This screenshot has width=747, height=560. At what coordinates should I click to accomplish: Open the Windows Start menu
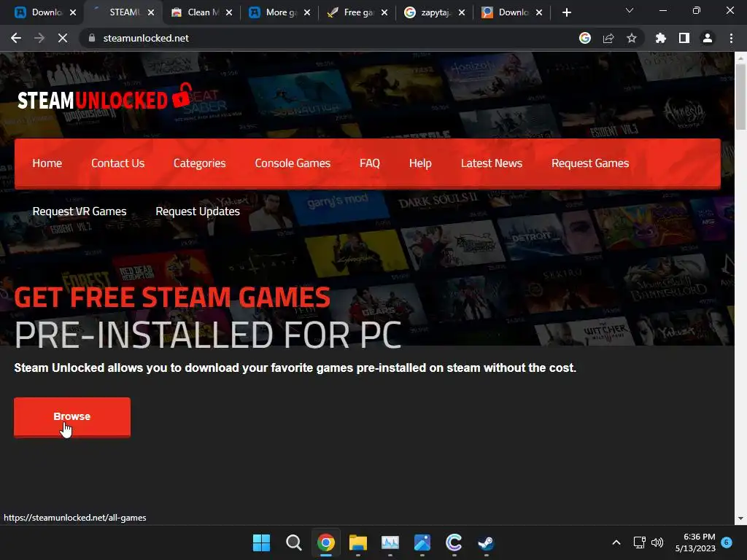(262, 542)
